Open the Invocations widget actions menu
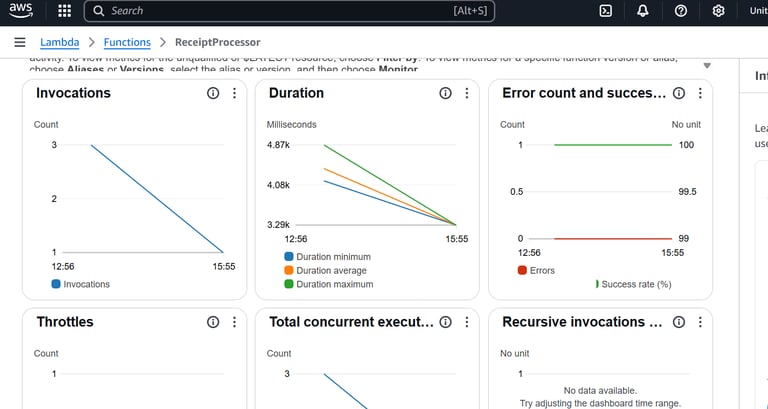This screenshot has height=409, width=768. coord(234,93)
